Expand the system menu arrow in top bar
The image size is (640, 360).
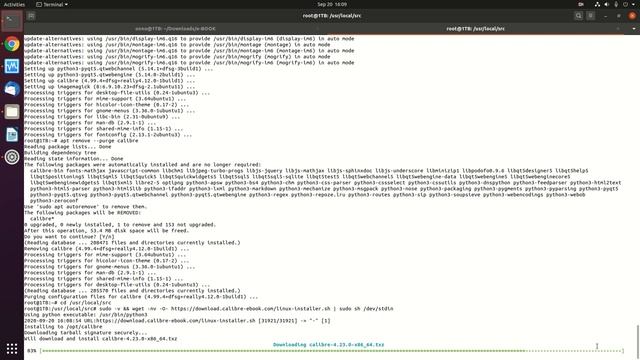[x=633, y=4]
